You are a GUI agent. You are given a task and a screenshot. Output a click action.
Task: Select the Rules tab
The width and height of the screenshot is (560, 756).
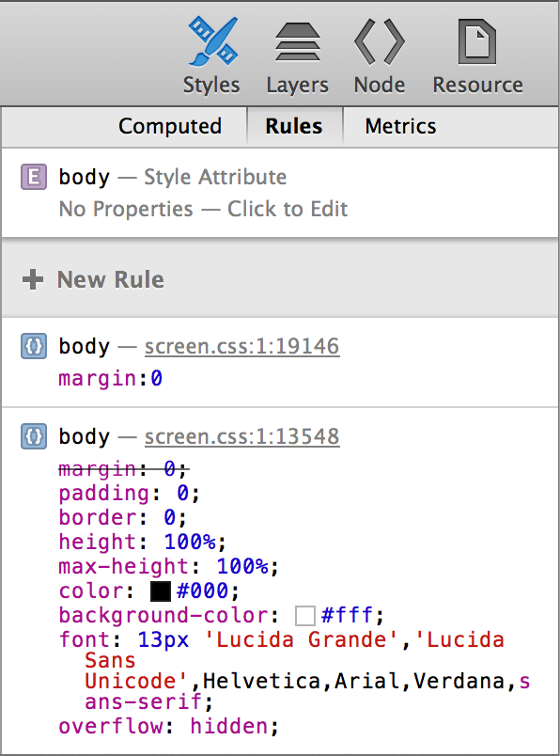click(294, 126)
